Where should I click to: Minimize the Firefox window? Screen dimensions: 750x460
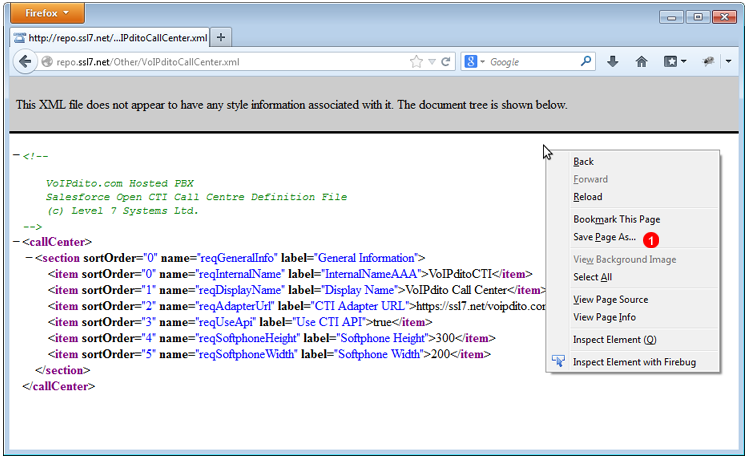671,17
